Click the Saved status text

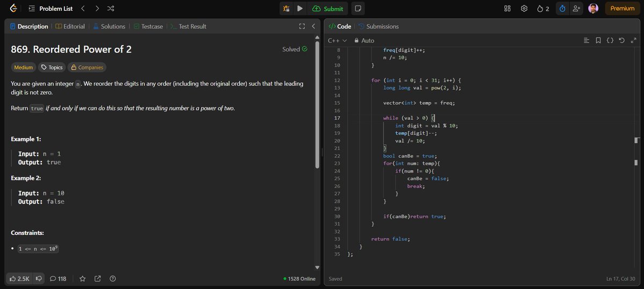[x=335, y=279]
